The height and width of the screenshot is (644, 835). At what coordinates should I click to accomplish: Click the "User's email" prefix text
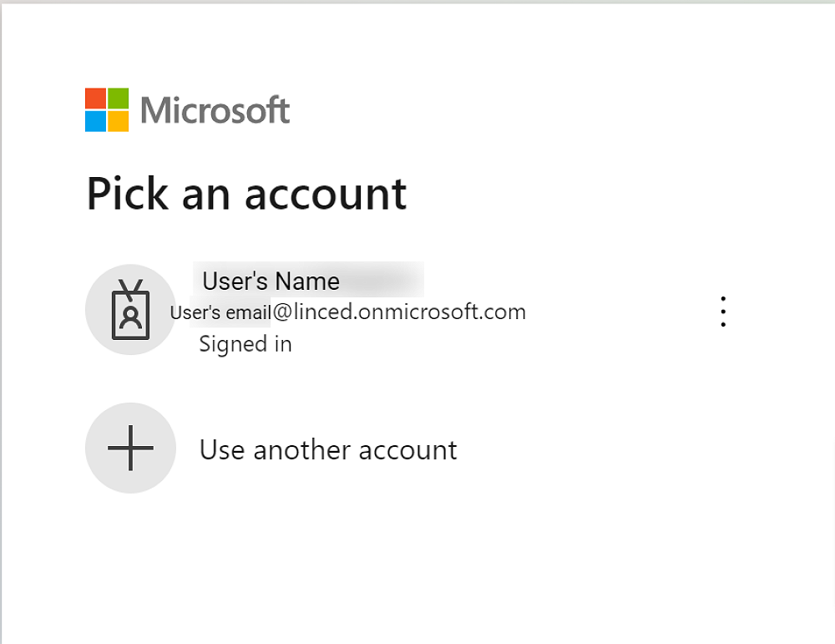[220, 313]
